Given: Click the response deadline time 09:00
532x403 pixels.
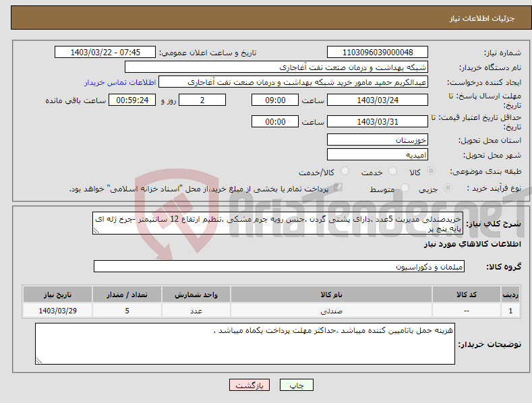Looking at the screenshot, I should (x=275, y=100).
